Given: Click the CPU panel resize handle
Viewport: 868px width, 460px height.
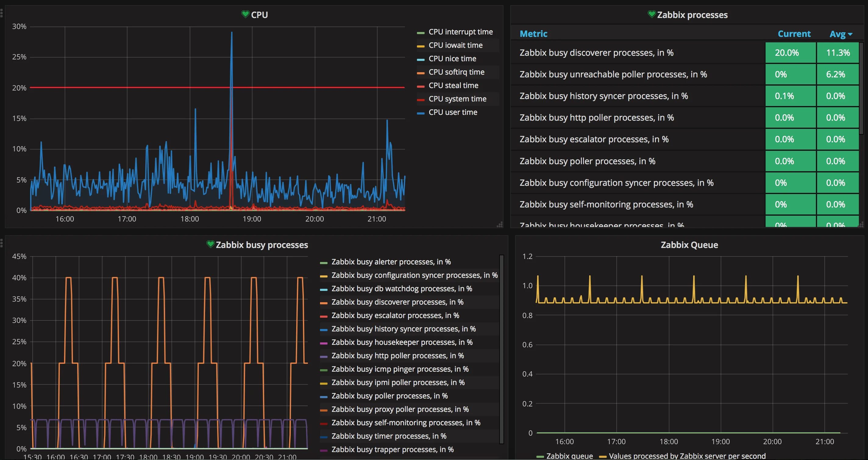Looking at the screenshot, I should 500,225.
